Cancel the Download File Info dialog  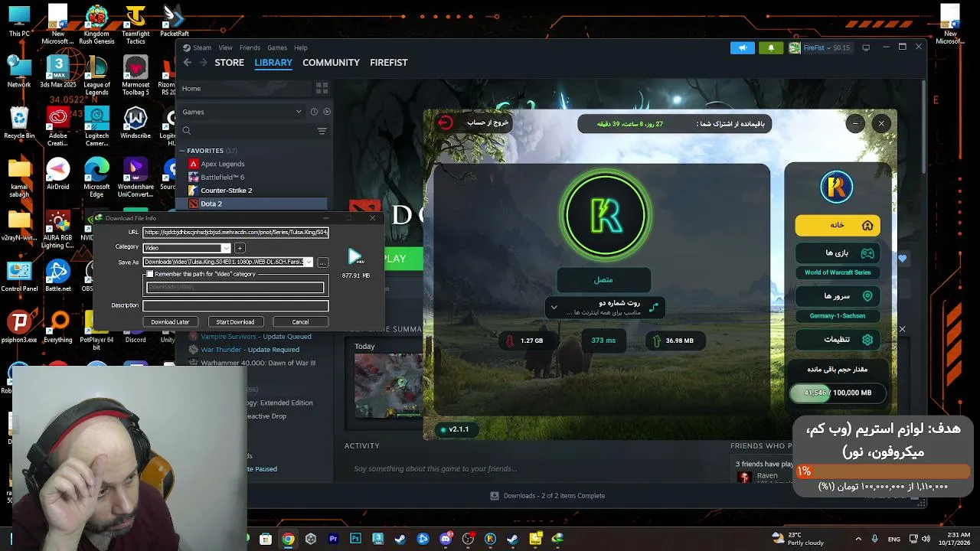click(300, 322)
